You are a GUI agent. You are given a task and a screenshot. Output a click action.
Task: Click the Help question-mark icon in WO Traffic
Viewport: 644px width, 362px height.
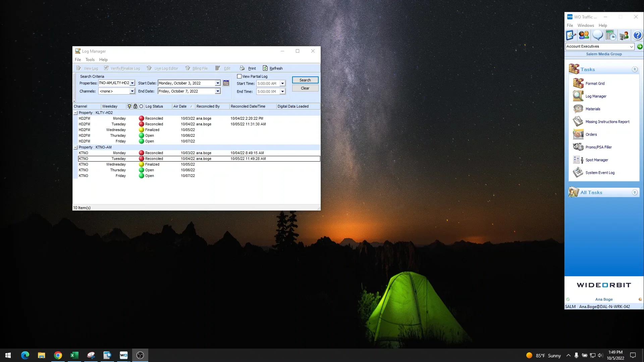coord(637,35)
